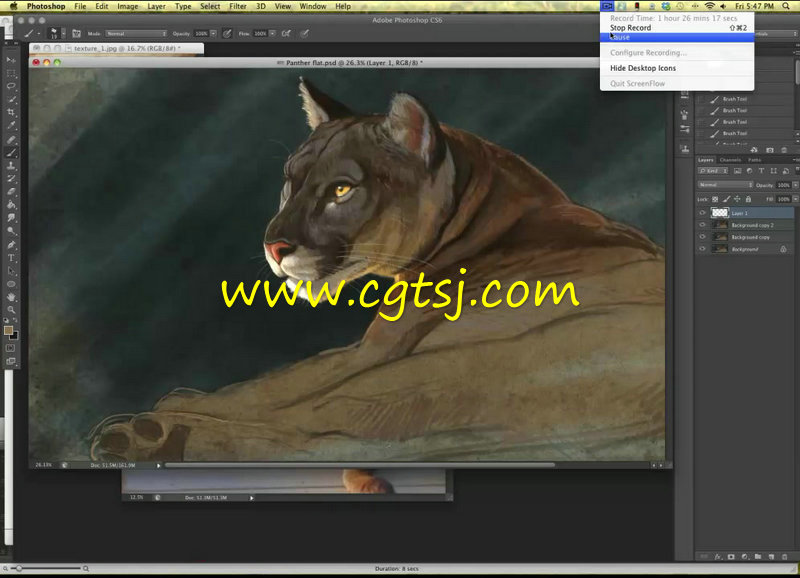Viewport: 800px width, 578px height.
Task: Select the Clone Stamp tool
Action: 11,166
